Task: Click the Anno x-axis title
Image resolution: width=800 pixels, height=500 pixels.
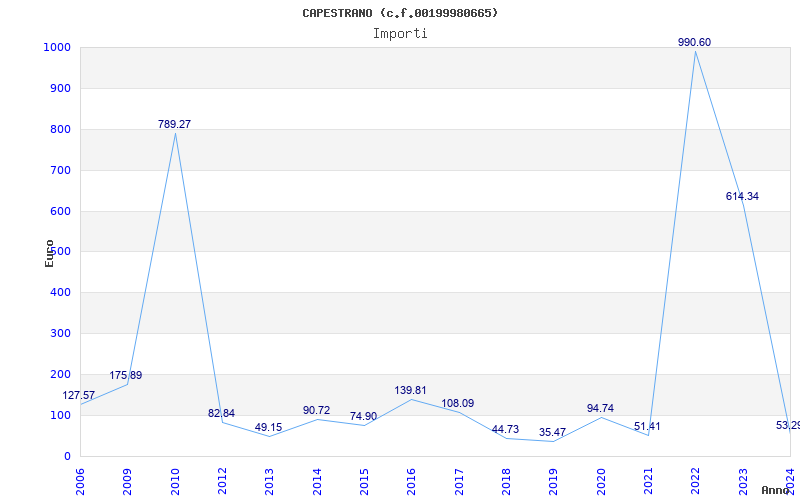Action: tap(775, 490)
